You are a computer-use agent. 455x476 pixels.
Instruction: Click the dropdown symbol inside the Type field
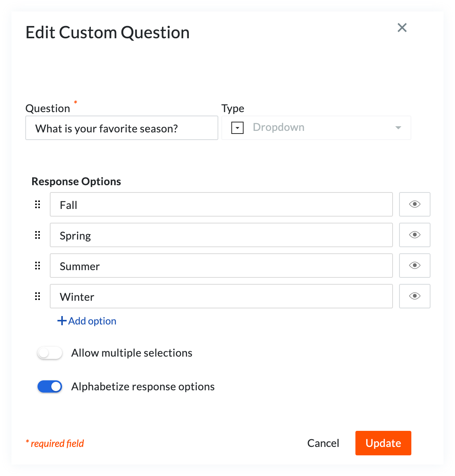pos(237,127)
